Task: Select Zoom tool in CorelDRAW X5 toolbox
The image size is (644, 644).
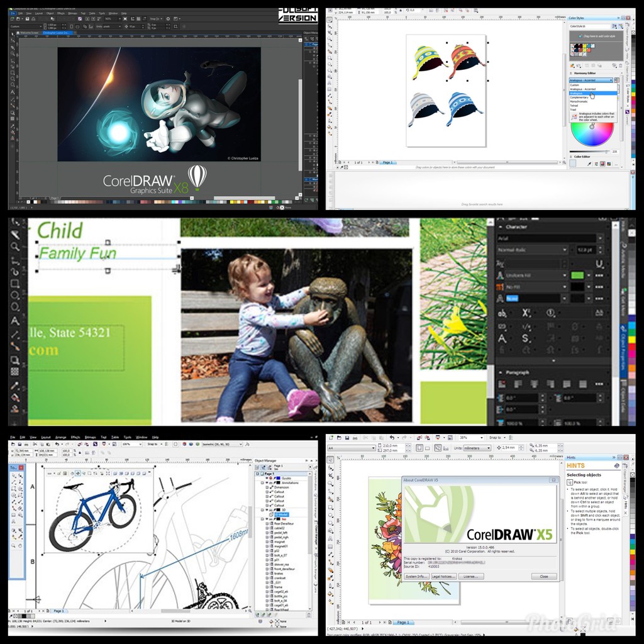Action: [x=331, y=484]
